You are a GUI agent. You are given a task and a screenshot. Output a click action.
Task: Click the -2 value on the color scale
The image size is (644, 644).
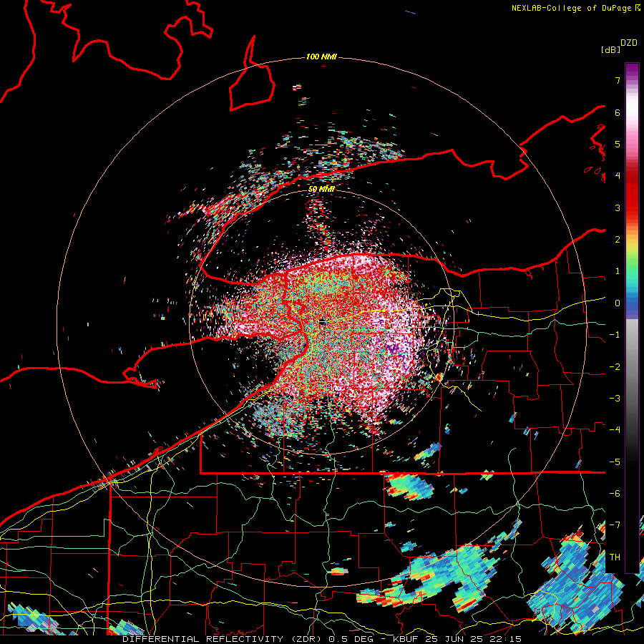coord(615,367)
